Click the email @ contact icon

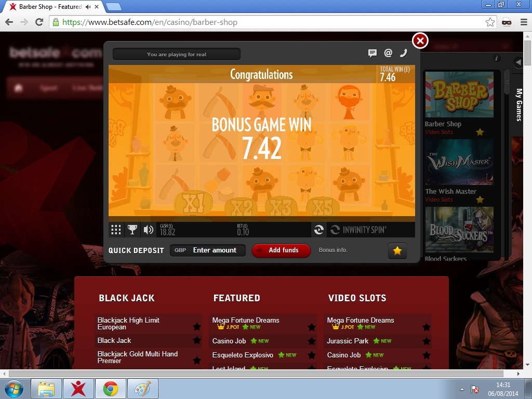388,52
